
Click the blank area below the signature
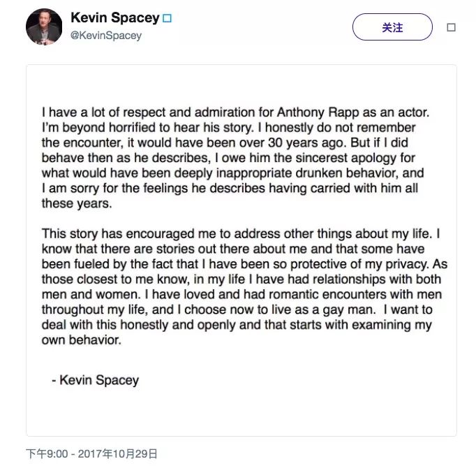[241, 412]
